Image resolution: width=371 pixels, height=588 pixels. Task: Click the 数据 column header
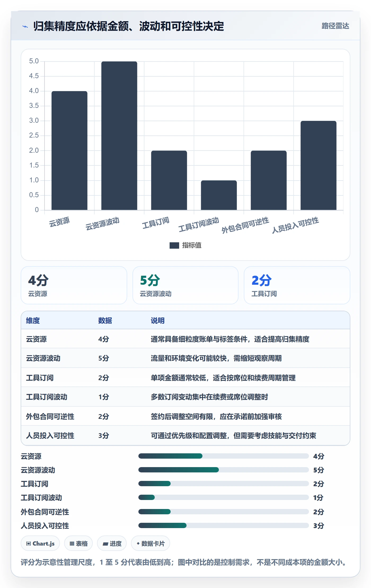105,321
